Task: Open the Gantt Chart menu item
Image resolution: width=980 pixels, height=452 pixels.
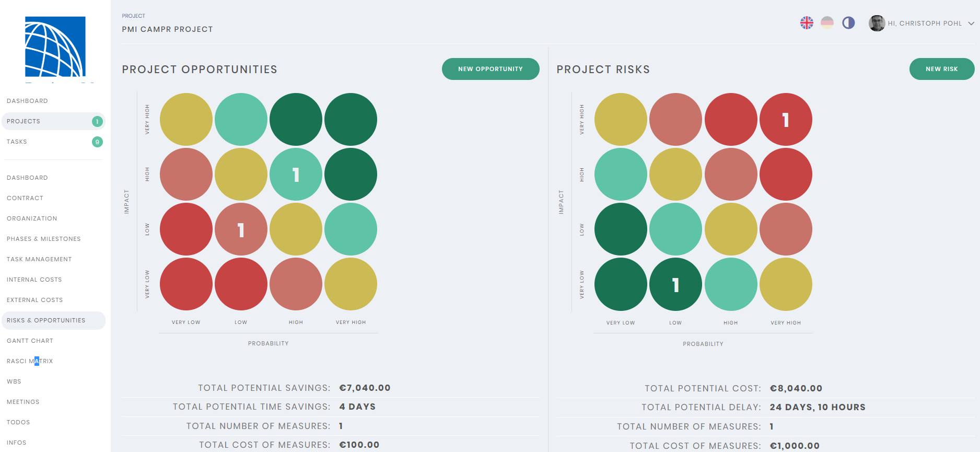Action: (30, 341)
